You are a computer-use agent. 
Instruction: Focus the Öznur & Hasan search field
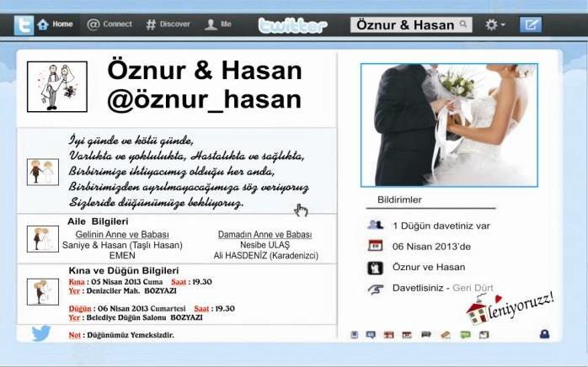point(411,24)
